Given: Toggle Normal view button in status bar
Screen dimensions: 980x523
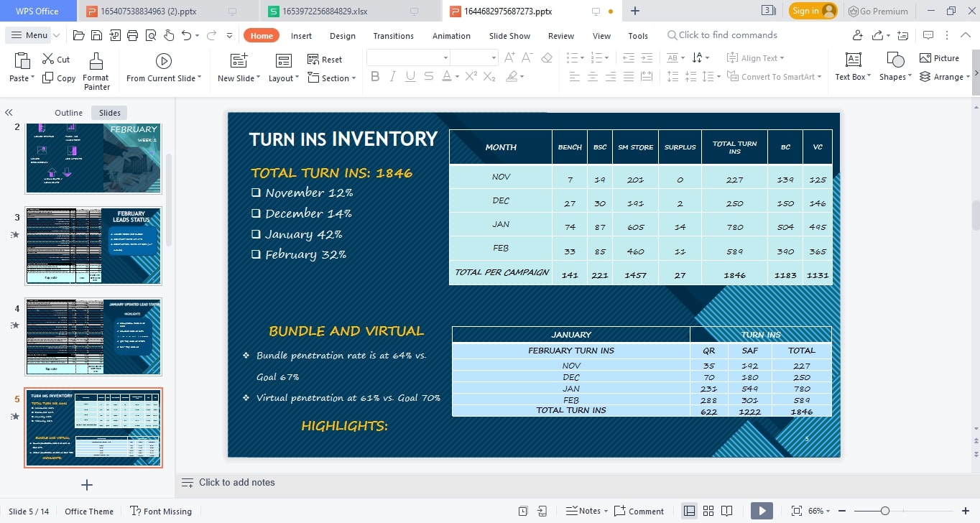Looking at the screenshot, I should [x=689, y=511].
